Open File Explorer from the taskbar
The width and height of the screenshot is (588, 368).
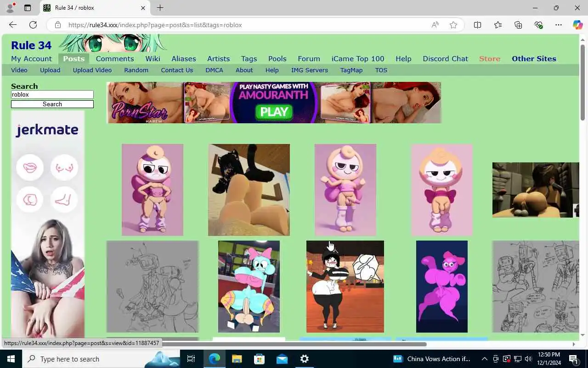(237, 359)
